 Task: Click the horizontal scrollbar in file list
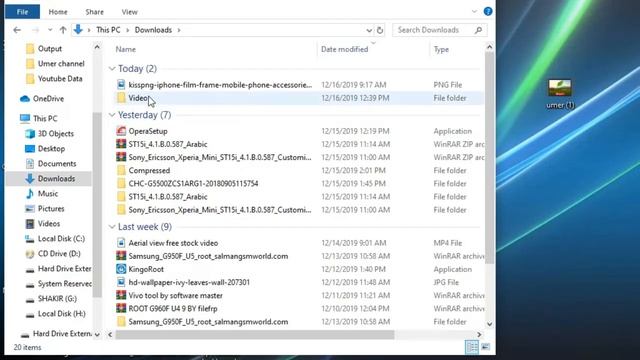[x=255, y=335]
